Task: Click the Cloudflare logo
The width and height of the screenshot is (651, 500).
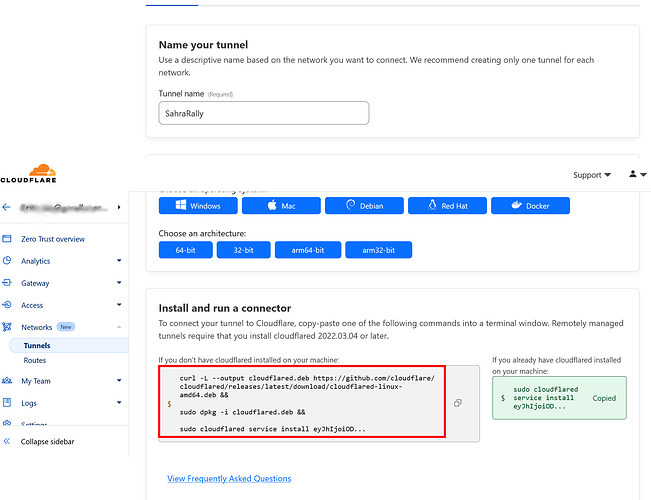Action: pos(41,175)
